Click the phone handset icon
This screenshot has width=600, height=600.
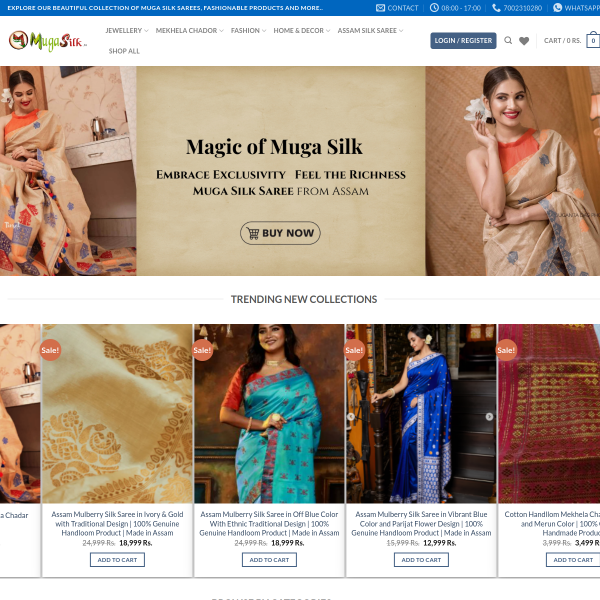pyautogui.click(x=496, y=8)
